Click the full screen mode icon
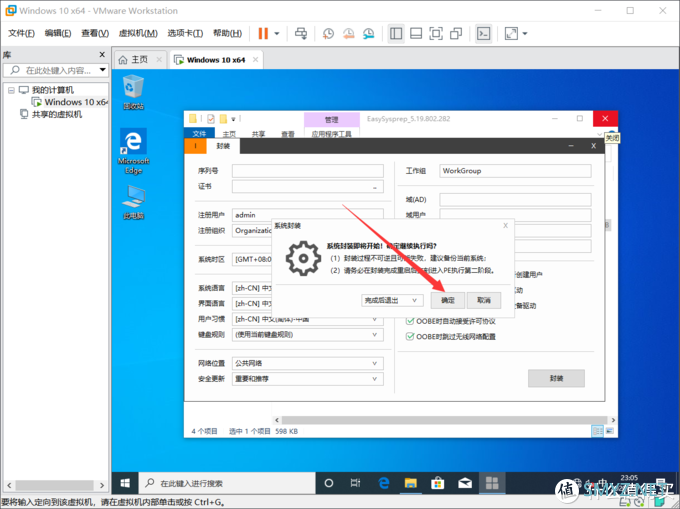680x509 pixels. (x=436, y=33)
